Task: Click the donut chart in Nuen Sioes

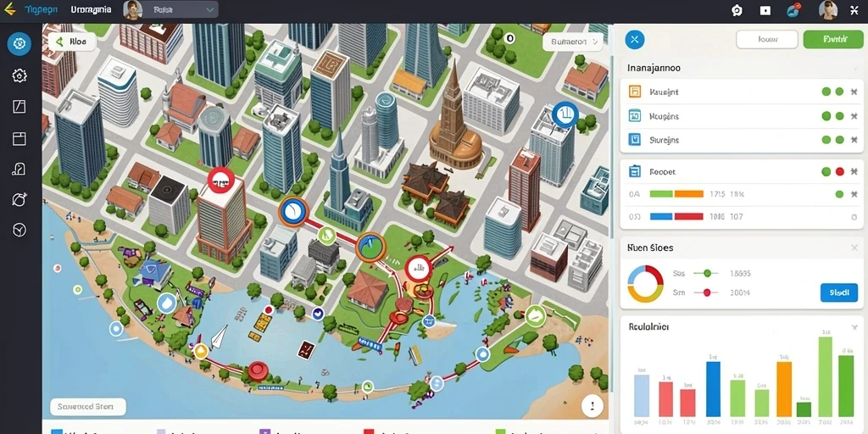Action: 645,283
